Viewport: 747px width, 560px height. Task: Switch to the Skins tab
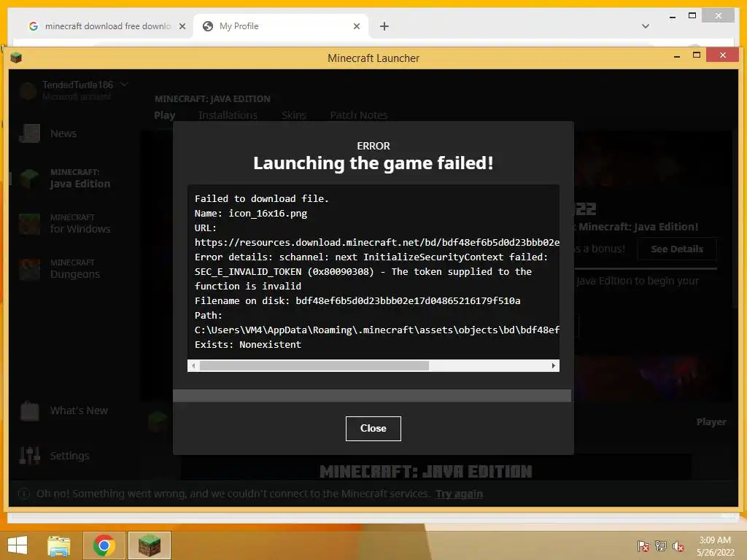293,115
